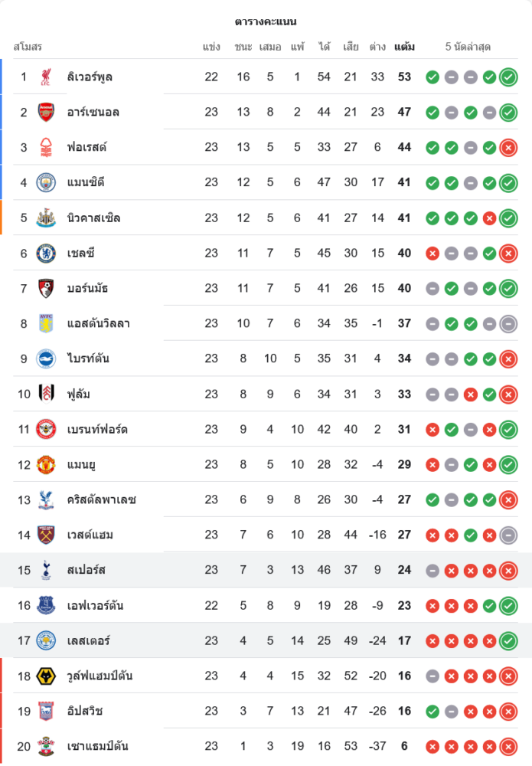Screen dimensions: 532x766
Task: Click the Liverpool club crest
Action: pyautogui.click(x=46, y=77)
